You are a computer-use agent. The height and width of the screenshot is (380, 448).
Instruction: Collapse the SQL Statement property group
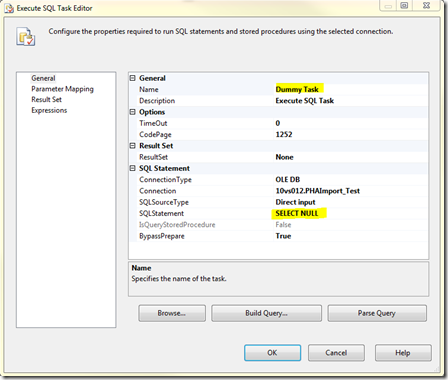pyautogui.click(x=133, y=168)
